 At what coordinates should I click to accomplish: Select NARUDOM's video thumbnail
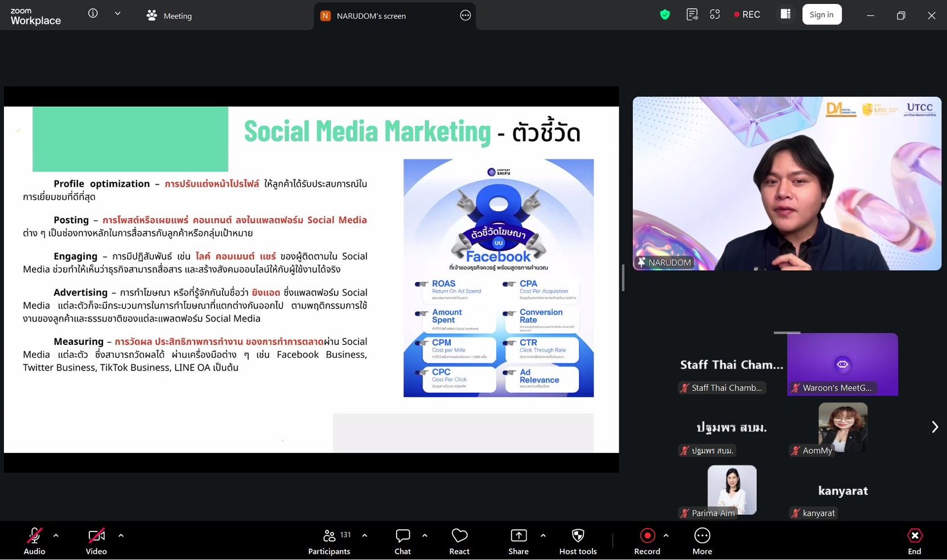(787, 183)
